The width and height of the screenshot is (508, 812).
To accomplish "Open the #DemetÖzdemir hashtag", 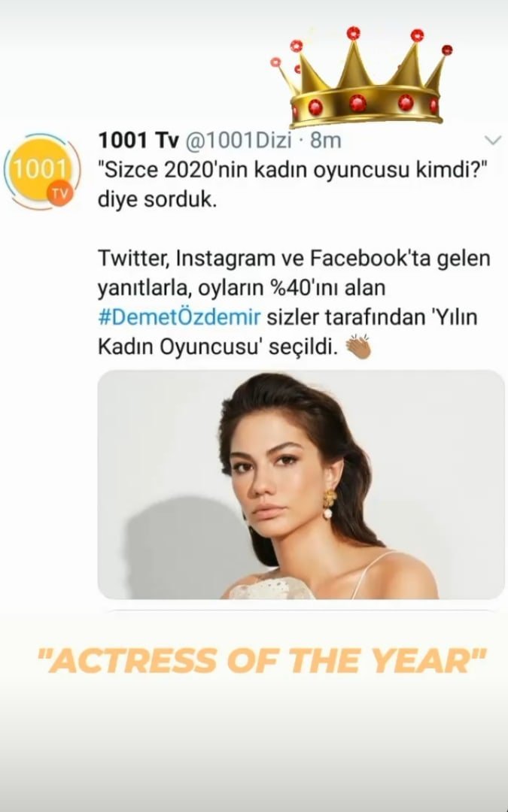I will tap(179, 317).
